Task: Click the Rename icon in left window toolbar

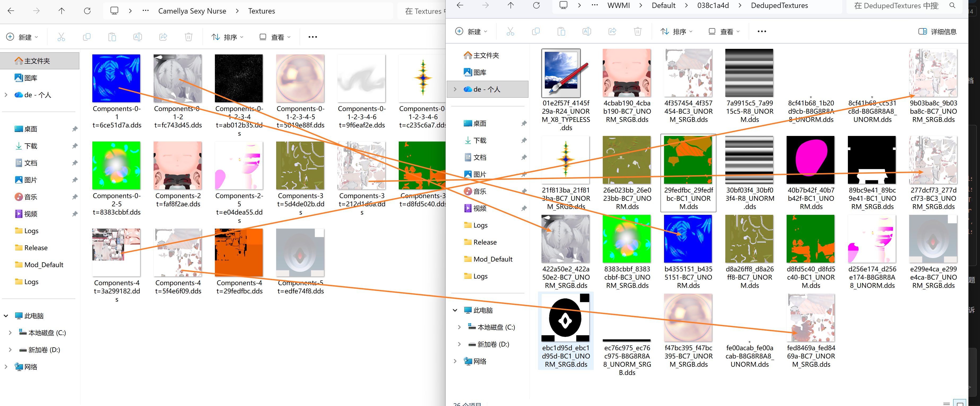Action: [137, 37]
